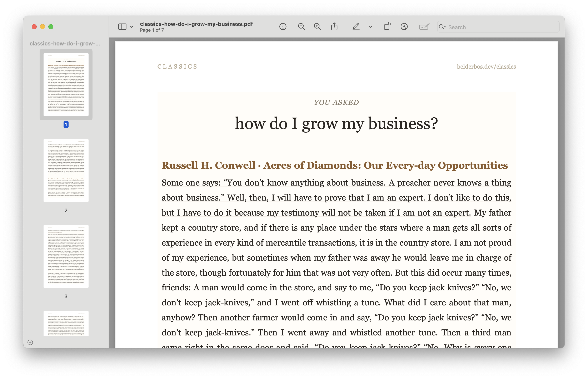The image size is (588, 379).
Task: Open the sidebar view options chevron
Action: point(132,27)
